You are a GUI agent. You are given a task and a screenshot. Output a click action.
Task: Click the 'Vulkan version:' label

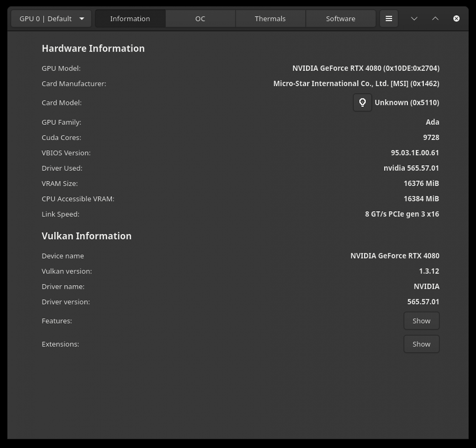pos(66,271)
